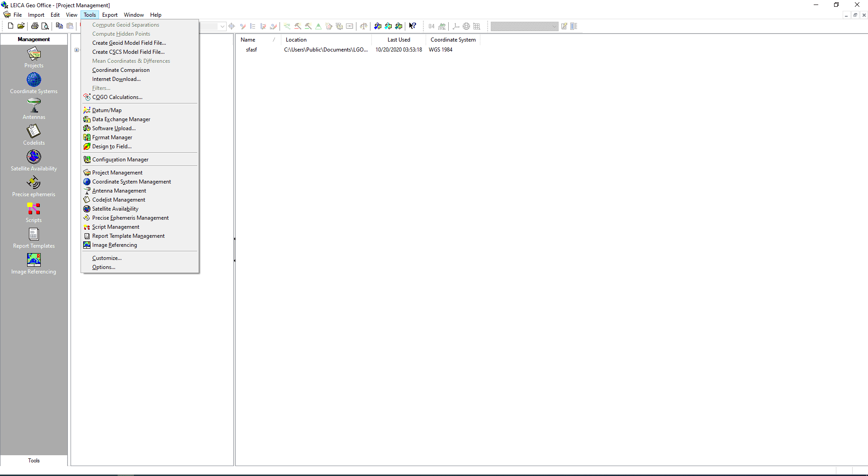This screenshot has width=868, height=476.
Task: Click the columns layout toolbar icon
Action: point(574,26)
